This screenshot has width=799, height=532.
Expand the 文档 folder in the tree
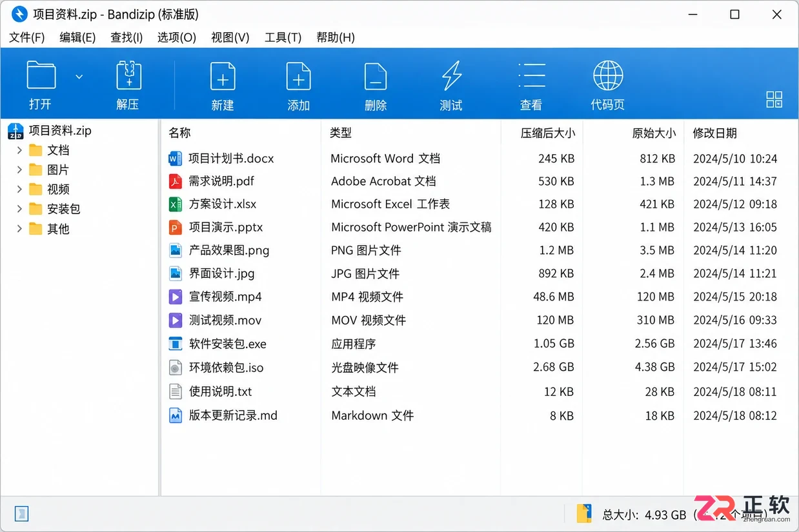click(x=20, y=150)
